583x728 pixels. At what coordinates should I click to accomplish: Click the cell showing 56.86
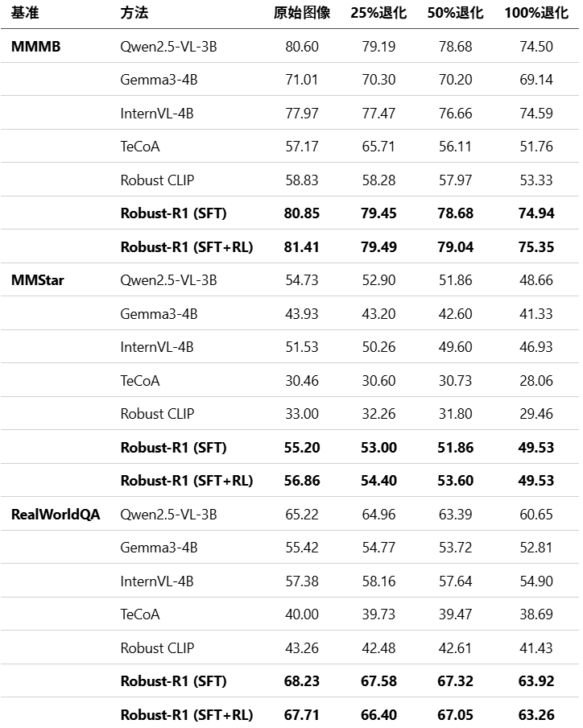pos(302,481)
